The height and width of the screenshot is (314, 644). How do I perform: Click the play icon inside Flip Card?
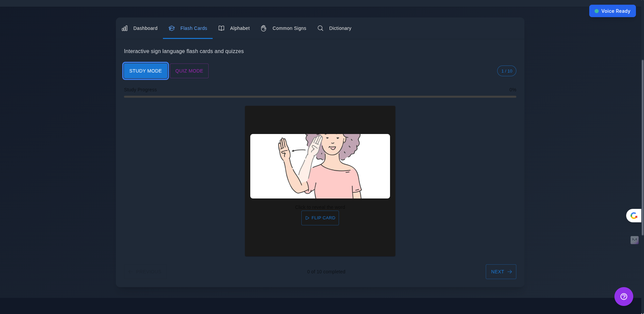click(307, 218)
